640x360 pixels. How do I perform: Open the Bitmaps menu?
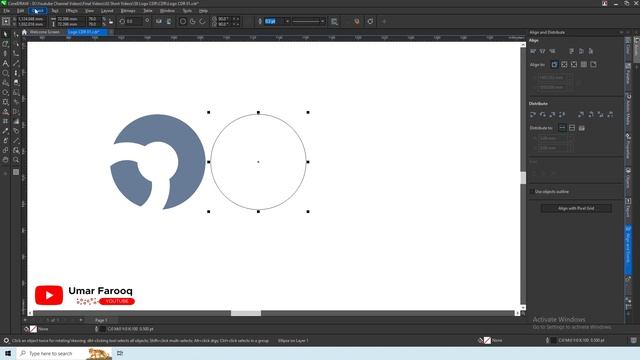tap(128, 11)
